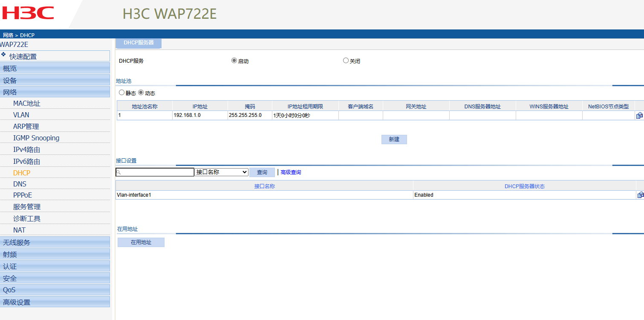Collapse the 网络 menu section
The height and width of the screenshot is (320, 644).
click(55, 92)
